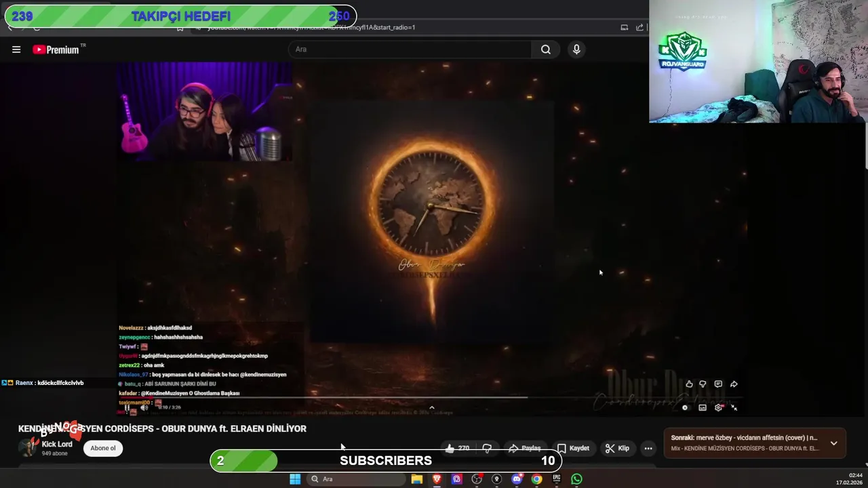
Task: Click the video title KENDİNE MÜZİSYEN CORDİSEPS text
Action: point(162,428)
